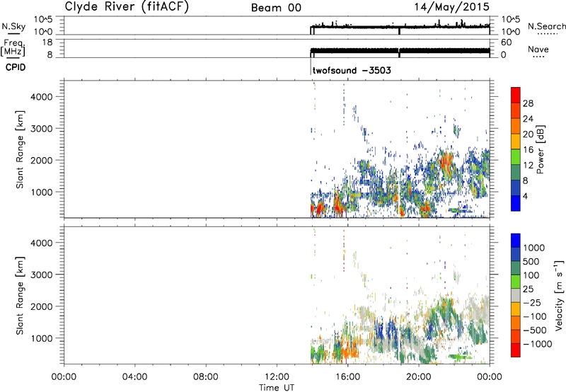
Task: Click the Time UT axis title
Action: [277, 388]
